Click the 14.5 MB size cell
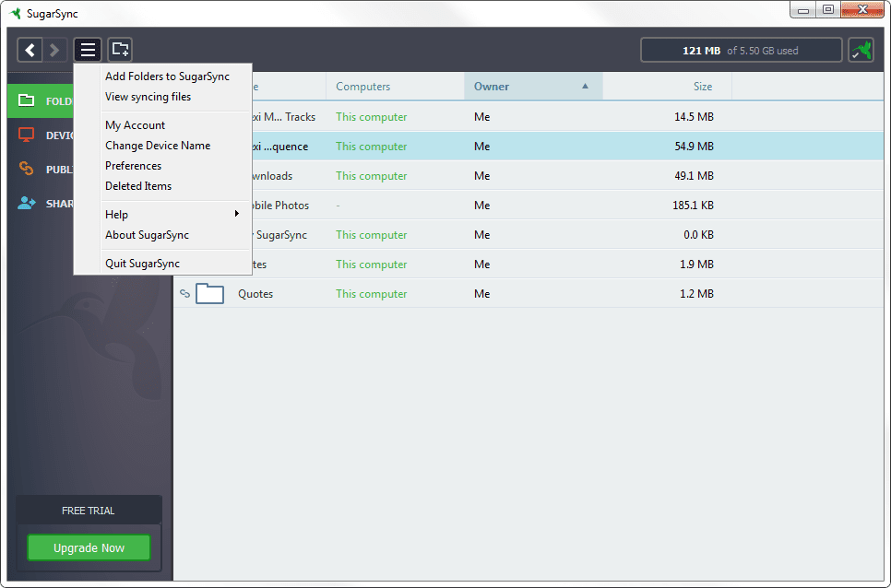 tap(694, 117)
